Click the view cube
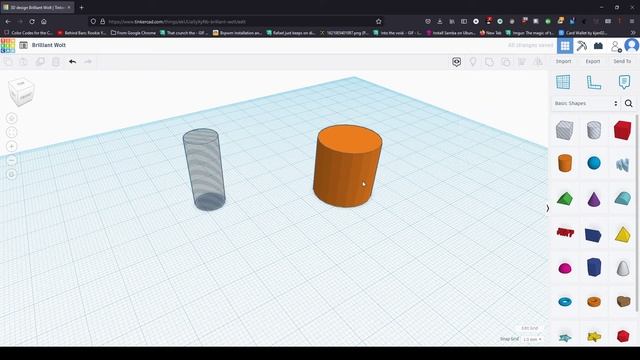The width and height of the screenshot is (640, 360). pyautogui.click(x=21, y=92)
